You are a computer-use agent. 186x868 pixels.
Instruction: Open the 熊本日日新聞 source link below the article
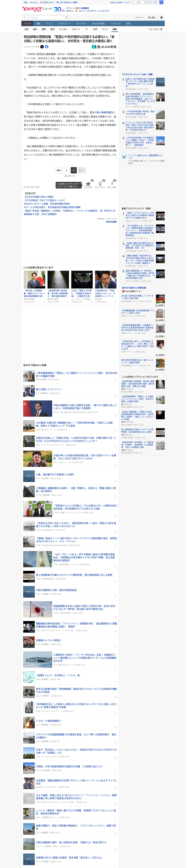[x=111, y=222]
